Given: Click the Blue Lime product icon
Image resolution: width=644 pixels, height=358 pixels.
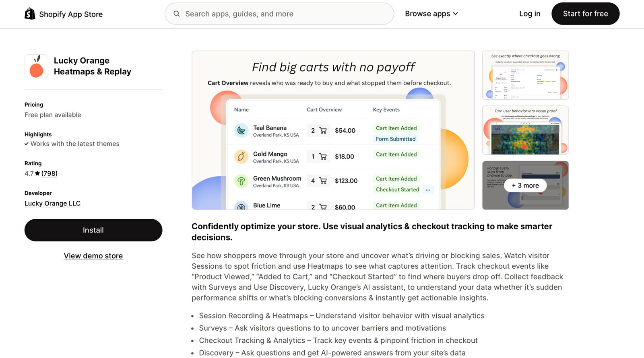Looking at the screenshot, I should click(241, 207).
